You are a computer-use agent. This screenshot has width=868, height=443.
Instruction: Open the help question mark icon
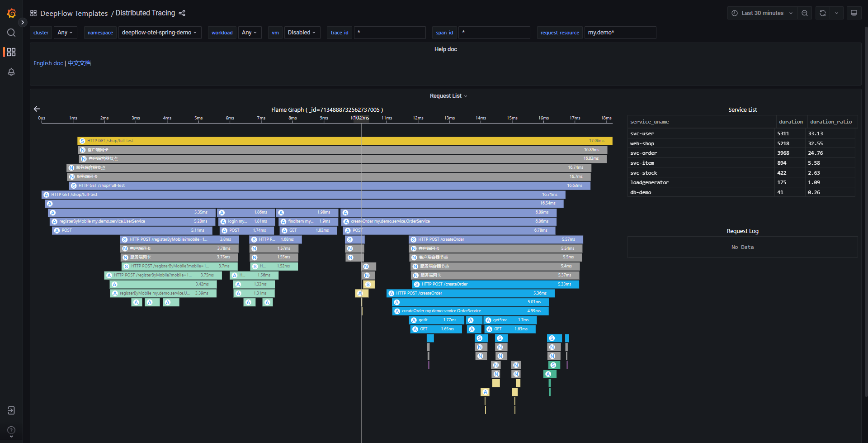pyautogui.click(x=11, y=430)
